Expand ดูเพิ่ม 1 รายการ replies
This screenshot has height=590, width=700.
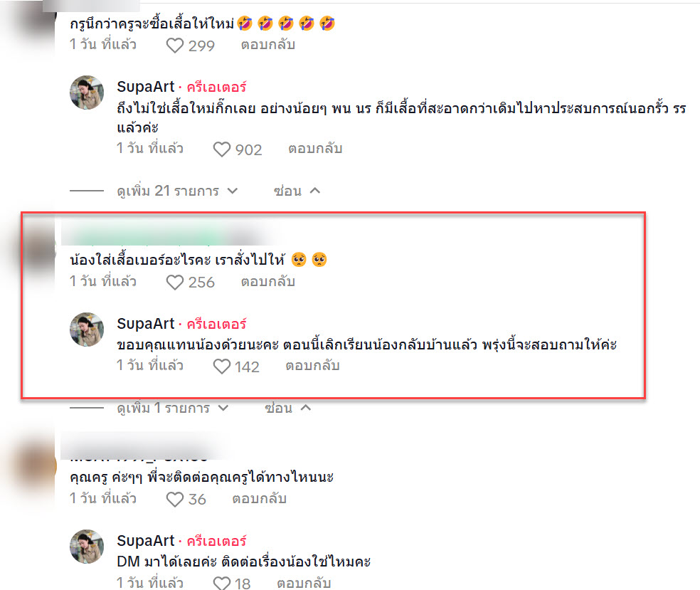(173, 408)
